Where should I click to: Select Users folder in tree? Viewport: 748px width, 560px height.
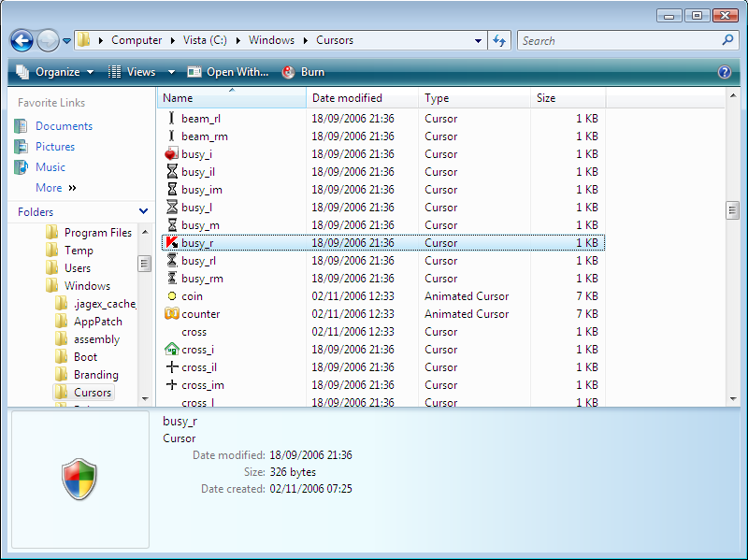click(x=78, y=268)
